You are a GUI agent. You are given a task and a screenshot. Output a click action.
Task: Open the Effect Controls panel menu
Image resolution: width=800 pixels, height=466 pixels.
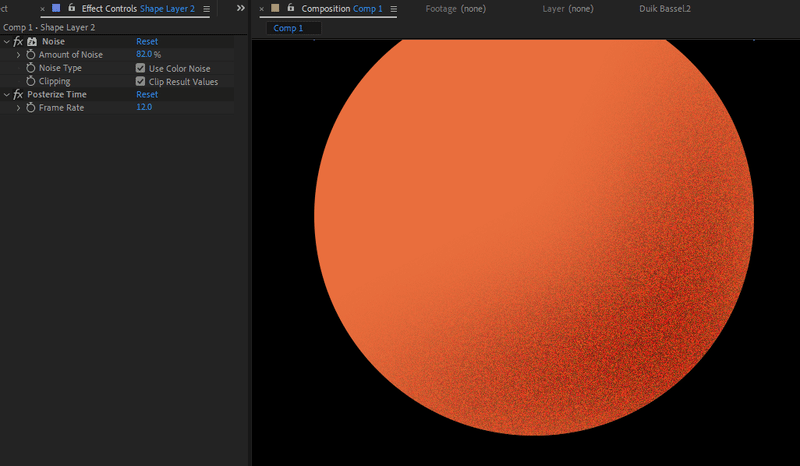[x=206, y=9]
